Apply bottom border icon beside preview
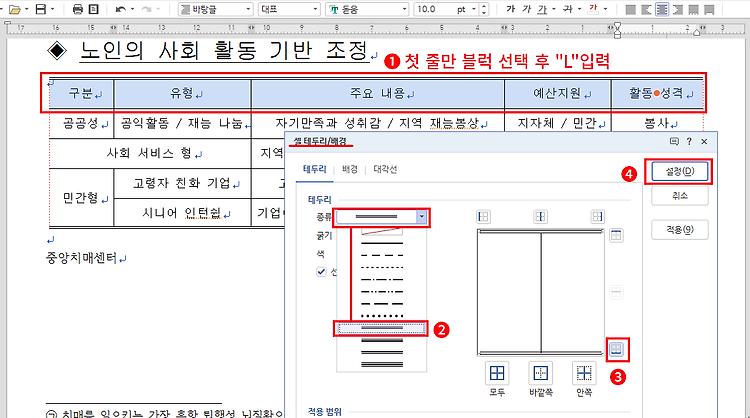Screen dimensions: 750x418 [616, 349]
